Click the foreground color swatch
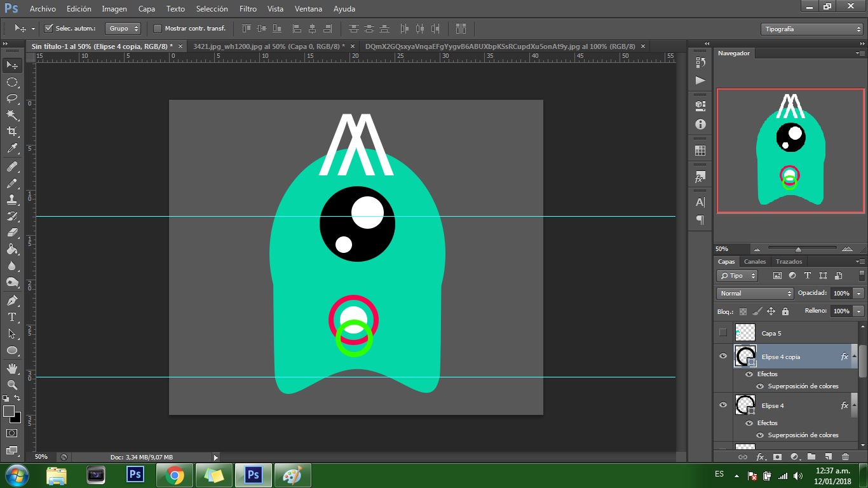868x488 pixels. tap(8, 411)
